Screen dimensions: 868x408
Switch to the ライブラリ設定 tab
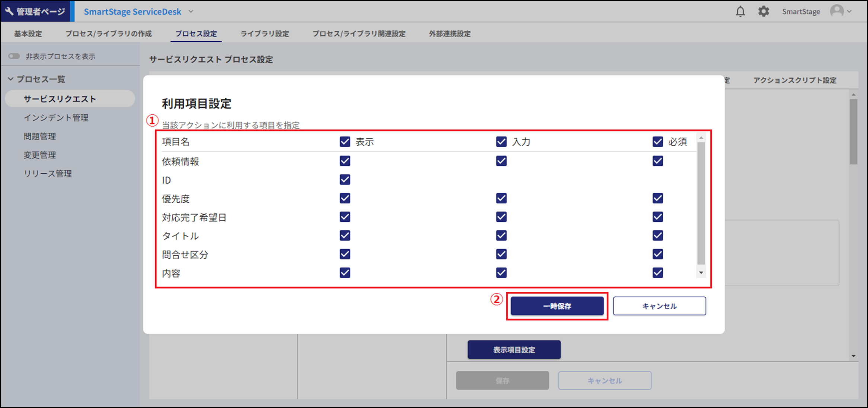tap(264, 34)
